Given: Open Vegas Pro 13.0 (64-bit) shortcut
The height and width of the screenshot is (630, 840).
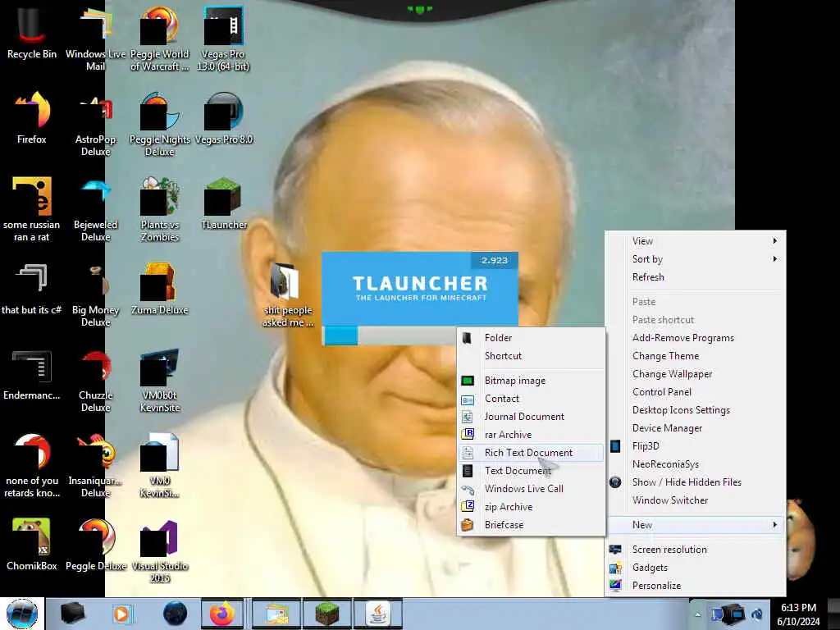Looking at the screenshot, I should pyautogui.click(x=223, y=39).
